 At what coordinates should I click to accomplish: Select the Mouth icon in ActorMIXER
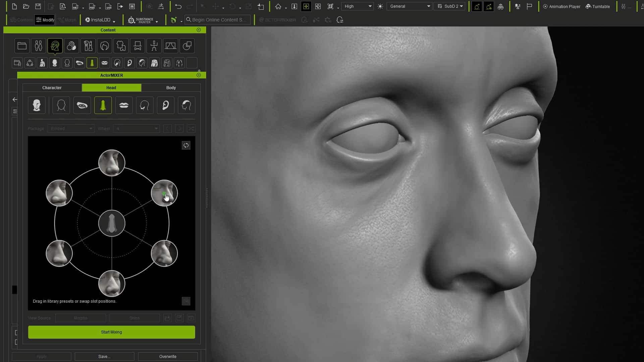124,105
